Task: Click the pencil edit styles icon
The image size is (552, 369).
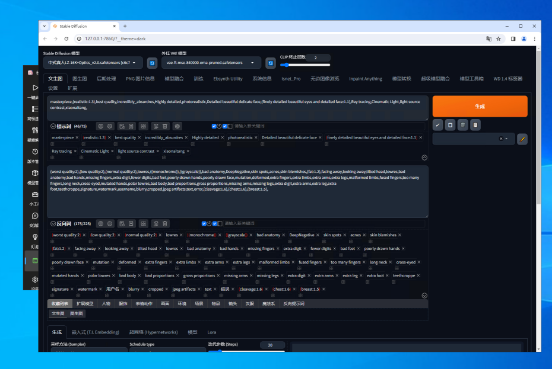Action: point(522,139)
